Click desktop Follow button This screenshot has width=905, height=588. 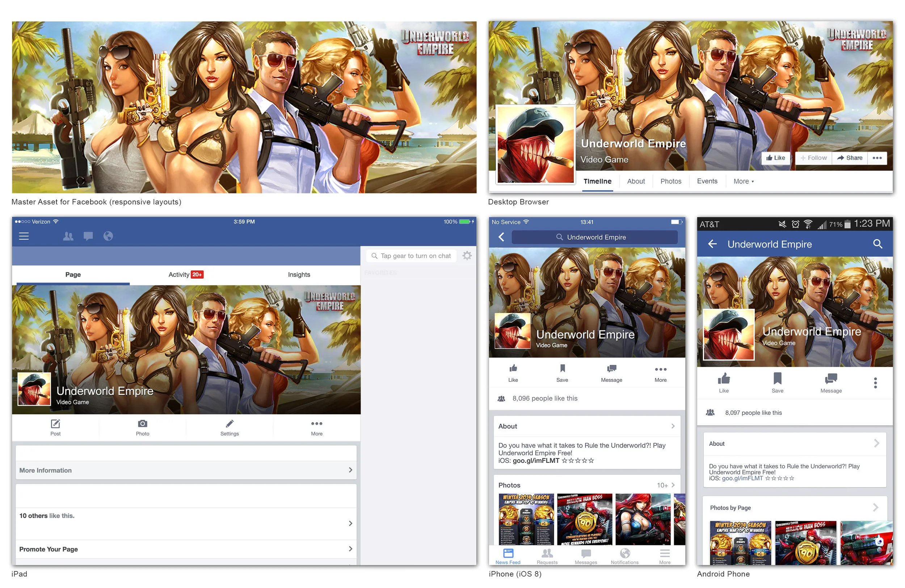[814, 158]
